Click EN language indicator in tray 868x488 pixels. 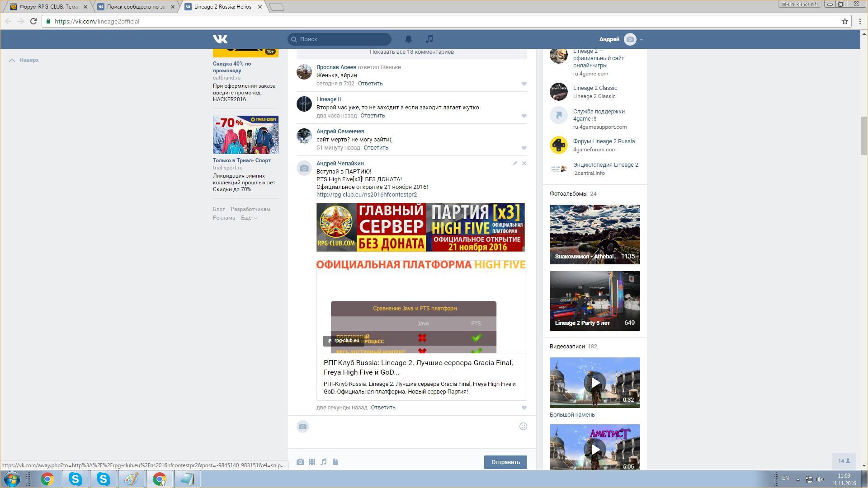[785, 478]
